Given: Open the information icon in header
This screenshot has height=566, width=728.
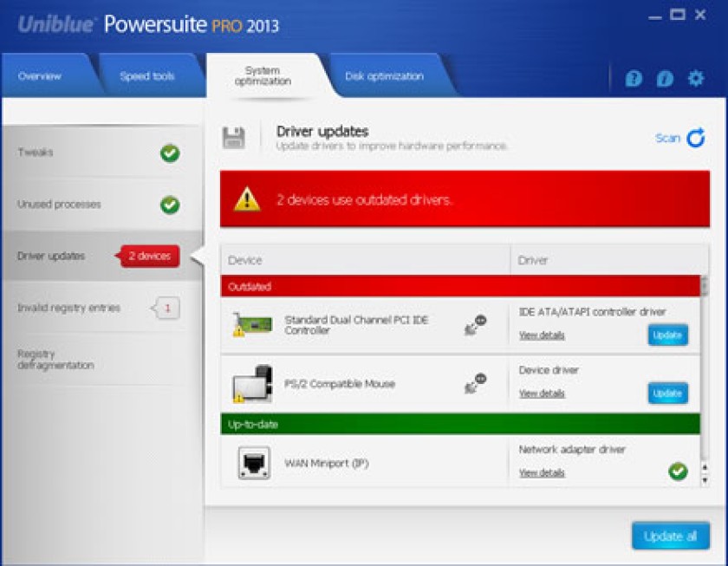Looking at the screenshot, I should click(x=665, y=79).
